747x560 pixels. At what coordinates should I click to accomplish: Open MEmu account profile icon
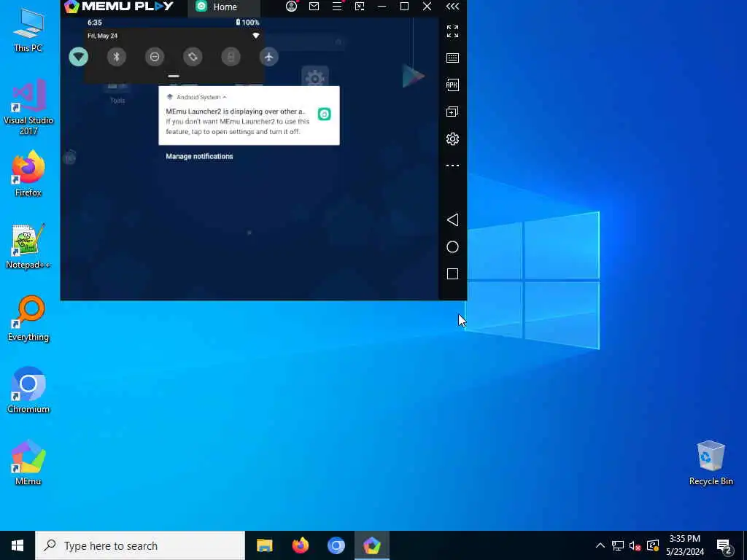[x=292, y=6]
